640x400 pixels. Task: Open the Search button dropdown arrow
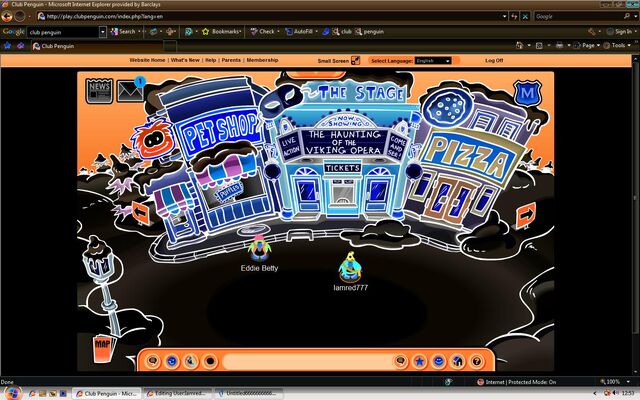point(139,31)
